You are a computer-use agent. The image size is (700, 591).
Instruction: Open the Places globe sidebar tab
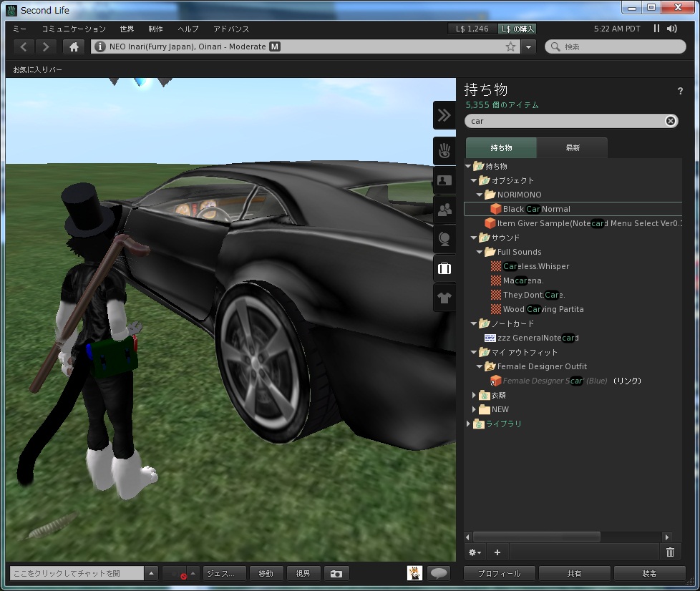click(444, 239)
